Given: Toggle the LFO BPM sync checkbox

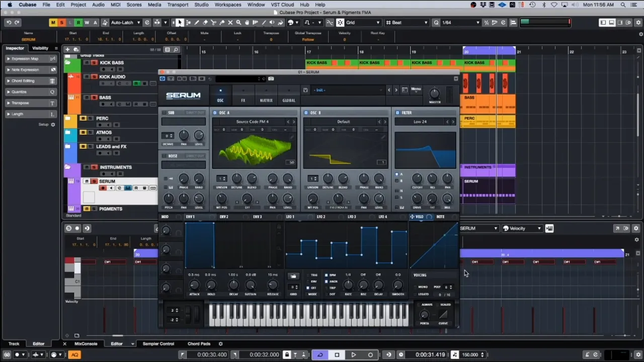Looking at the screenshot, I should point(326,275).
